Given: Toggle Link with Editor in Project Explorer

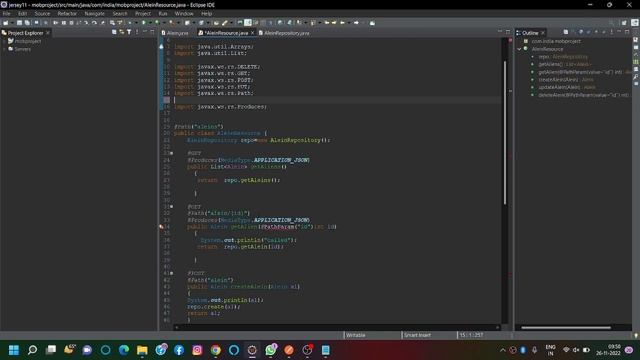Looking at the screenshot, I should click(122, 32).
